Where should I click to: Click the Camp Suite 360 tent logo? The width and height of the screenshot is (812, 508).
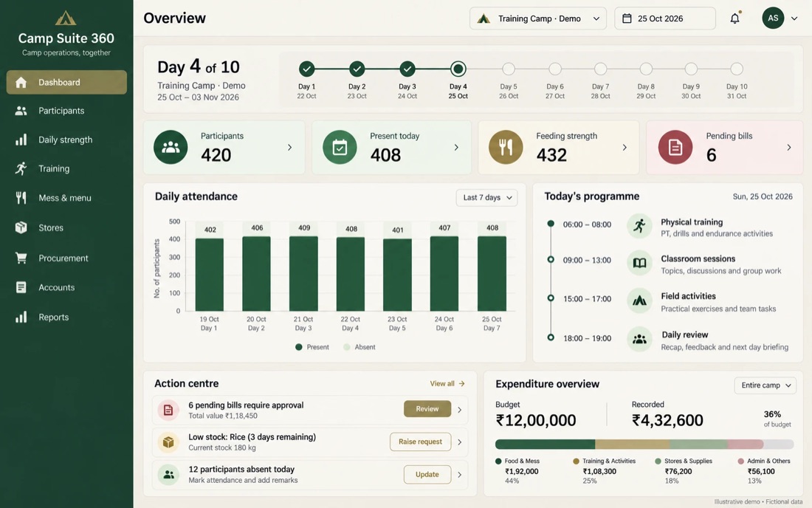[x=66, y=18]
